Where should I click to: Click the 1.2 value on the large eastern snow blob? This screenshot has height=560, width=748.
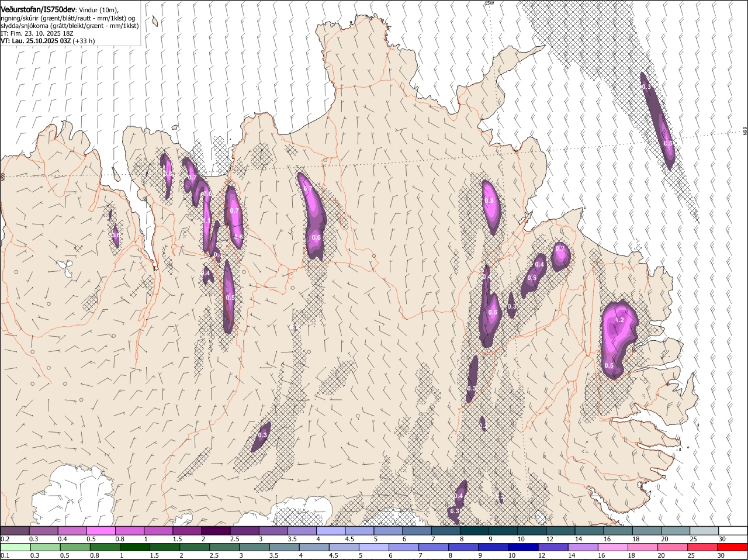(x=620, y=320)
